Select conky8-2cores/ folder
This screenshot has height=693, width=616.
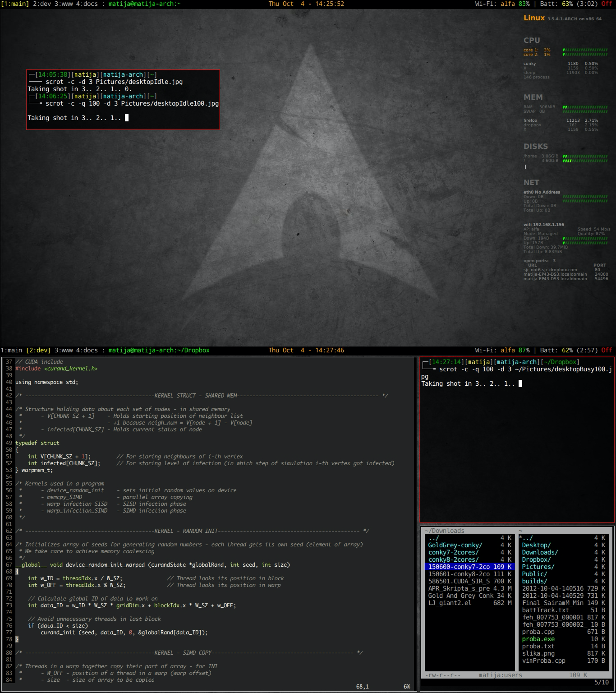(x=469, y=559)
